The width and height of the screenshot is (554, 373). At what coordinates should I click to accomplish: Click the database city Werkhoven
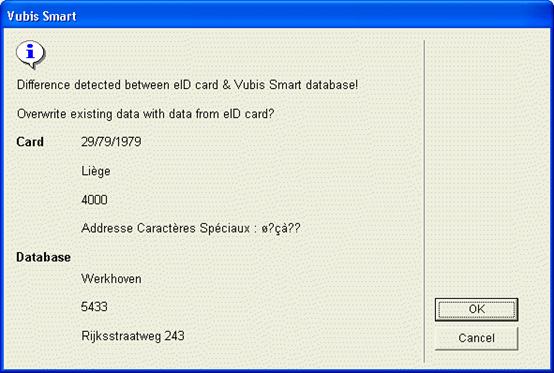click(111, 279)
